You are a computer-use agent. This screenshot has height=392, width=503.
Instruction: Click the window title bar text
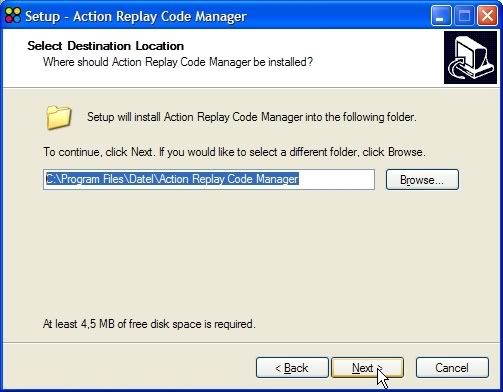point(136,16)
